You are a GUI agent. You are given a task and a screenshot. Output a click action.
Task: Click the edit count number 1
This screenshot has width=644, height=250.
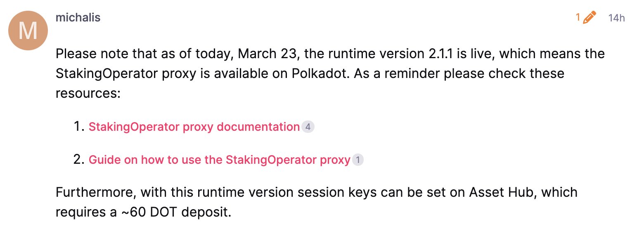pos(578,18)
